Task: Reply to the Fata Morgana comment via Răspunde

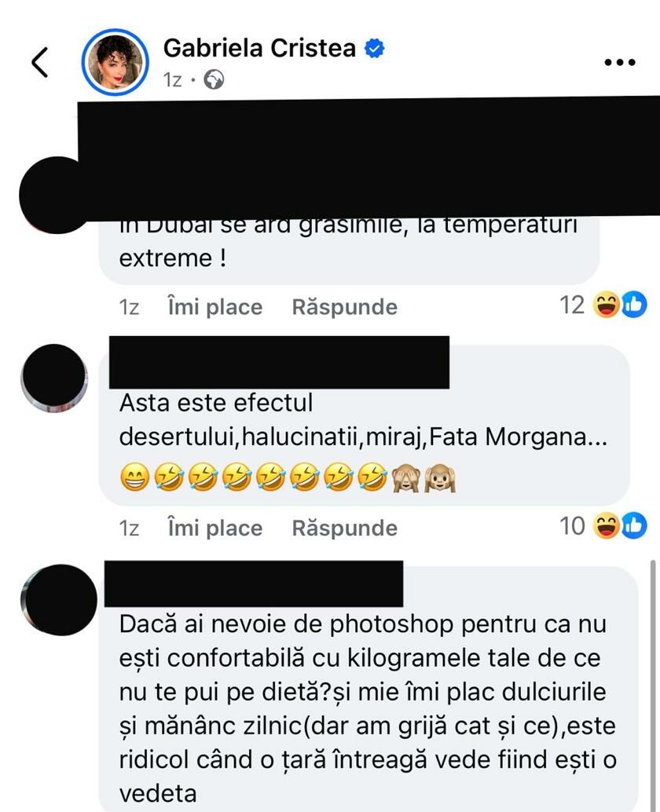Action: pos(344,528)
